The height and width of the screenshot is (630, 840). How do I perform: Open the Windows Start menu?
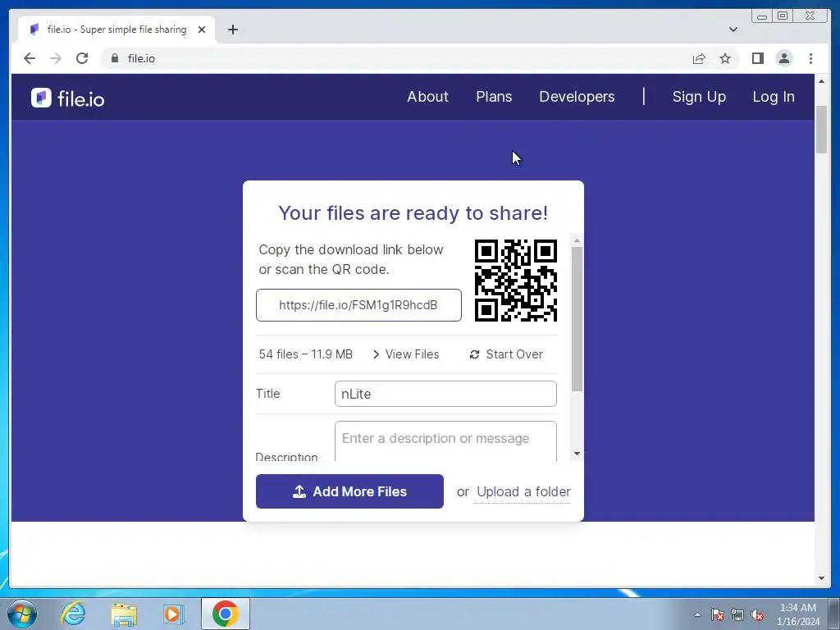[22, 614]
